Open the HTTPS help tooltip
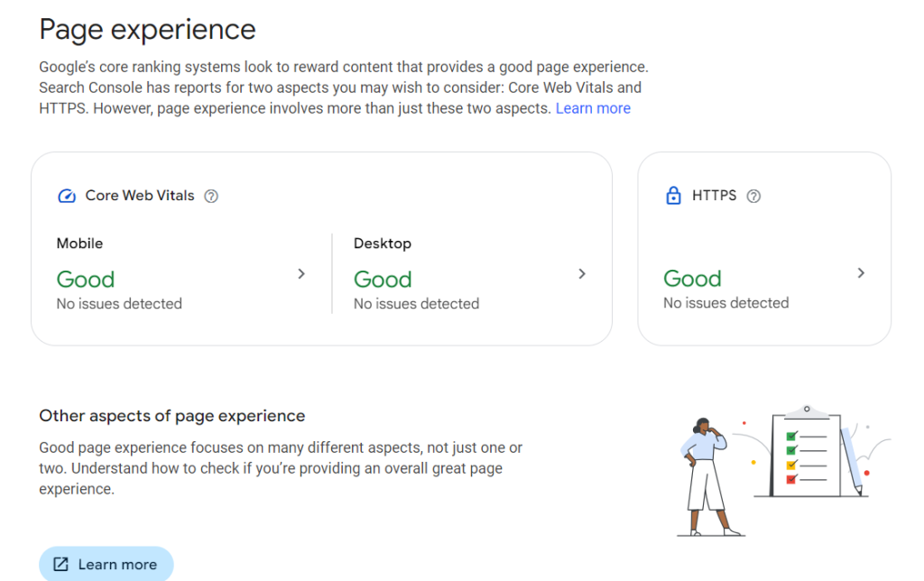The width and height of the screenshot is (924, 581). (754, 195)
